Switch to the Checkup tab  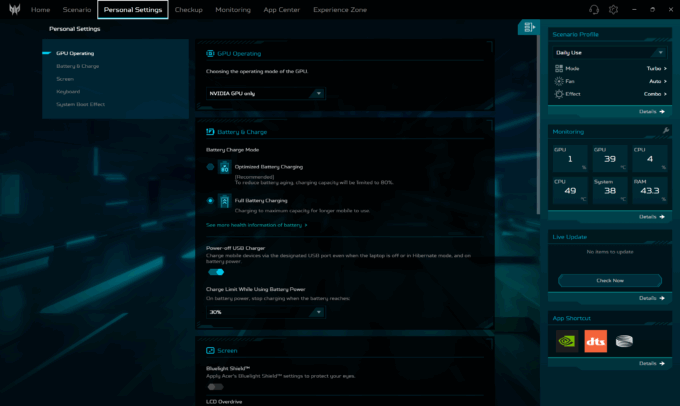(x=189, y=10)
